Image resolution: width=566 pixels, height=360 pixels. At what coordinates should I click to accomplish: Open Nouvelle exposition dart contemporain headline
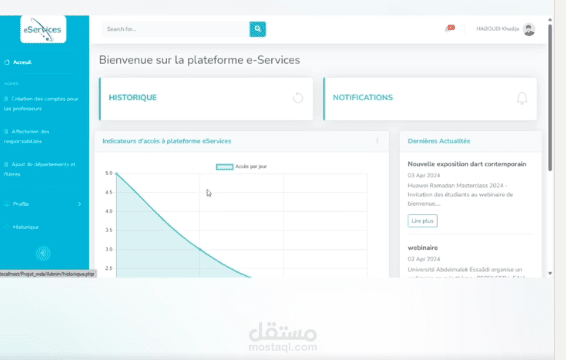coord(467,164)
